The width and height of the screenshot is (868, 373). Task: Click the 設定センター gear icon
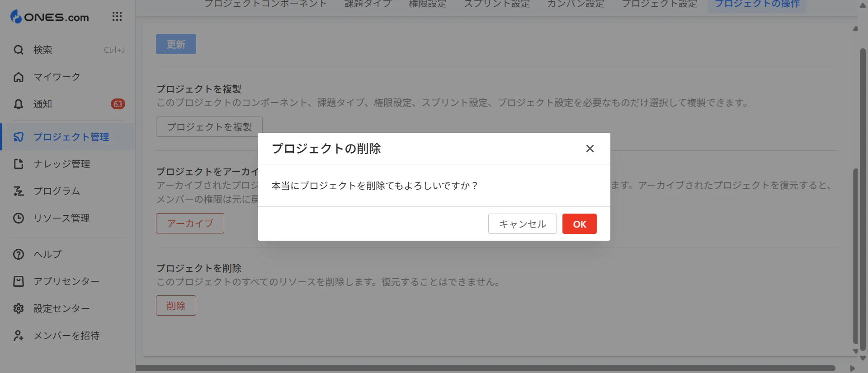(19, 308)
